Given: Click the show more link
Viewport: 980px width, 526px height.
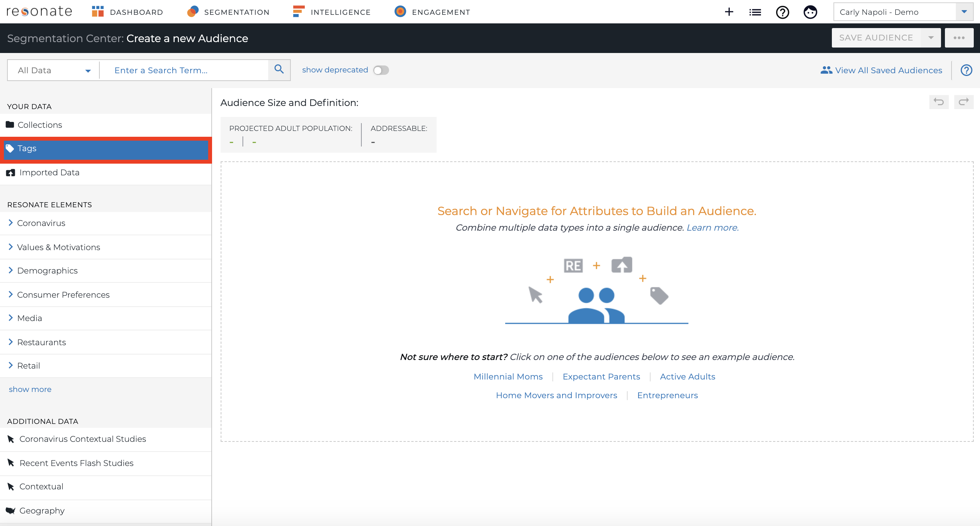Looking at the screenshot, I should 30,389.
